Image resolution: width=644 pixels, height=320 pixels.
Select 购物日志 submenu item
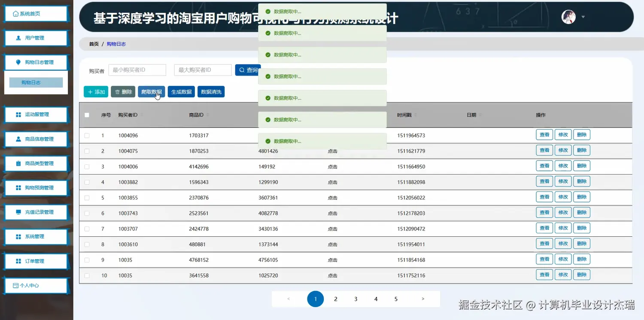[36, 82]
